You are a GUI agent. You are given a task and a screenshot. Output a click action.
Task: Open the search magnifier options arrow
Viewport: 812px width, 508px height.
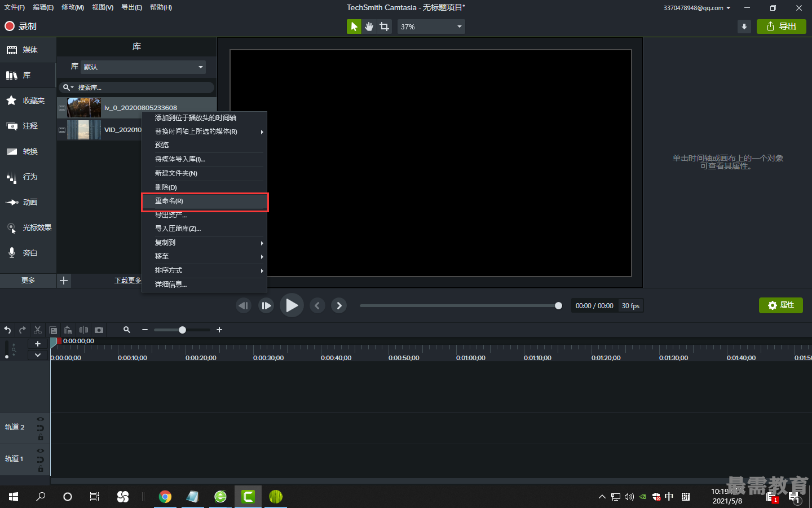pos(68,87)
